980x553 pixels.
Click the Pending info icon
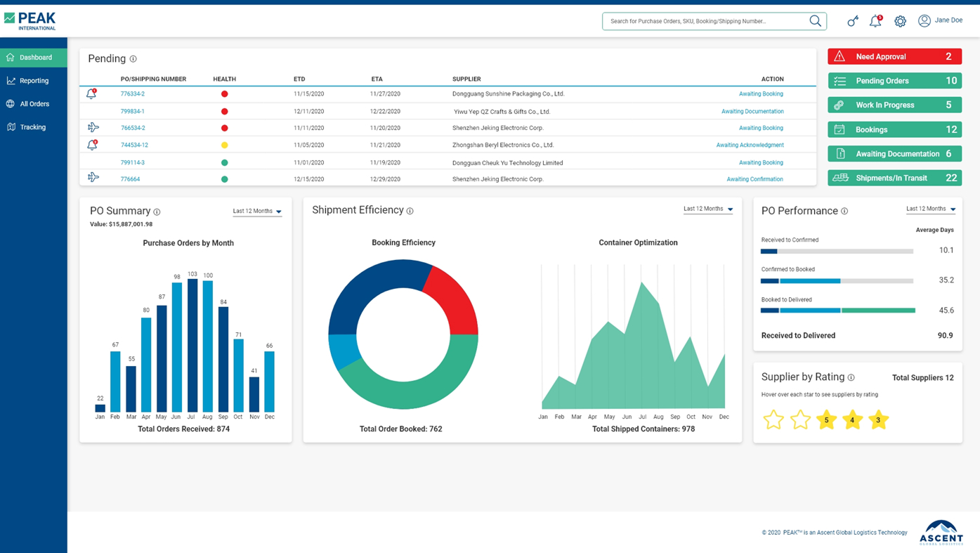(x=133, y=59)
